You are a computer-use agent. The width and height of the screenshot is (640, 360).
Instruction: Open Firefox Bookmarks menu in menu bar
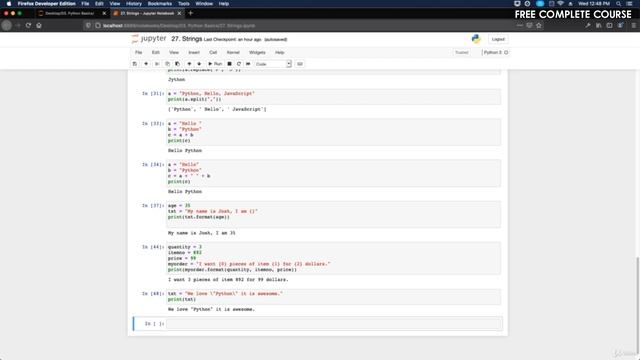coord(160,4)
